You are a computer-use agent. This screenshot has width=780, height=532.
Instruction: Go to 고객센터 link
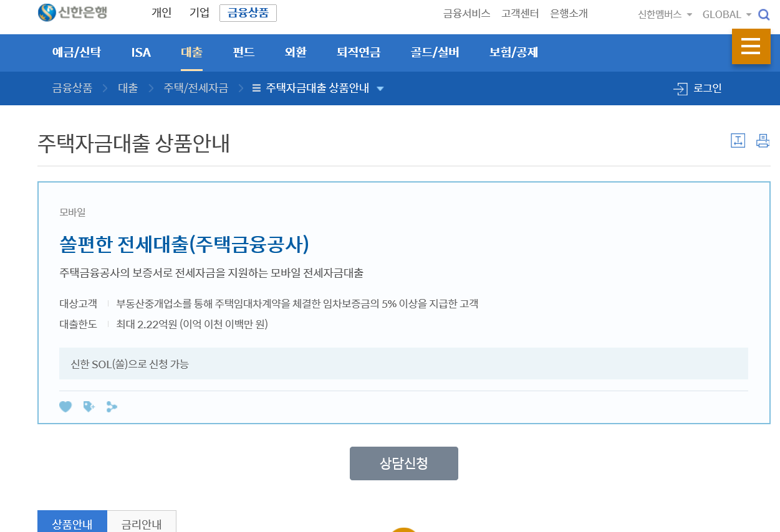(520, 14)
